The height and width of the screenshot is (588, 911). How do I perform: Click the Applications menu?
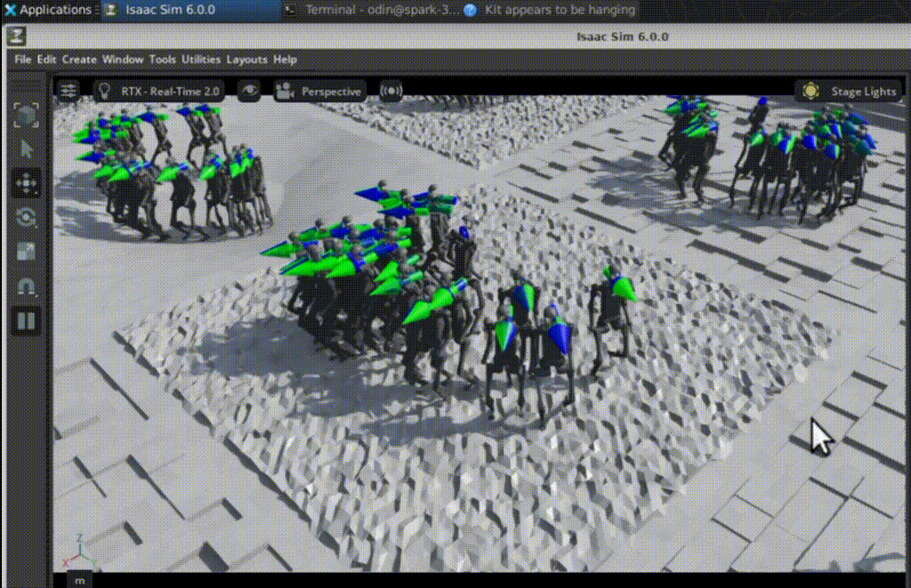(49, 10)
